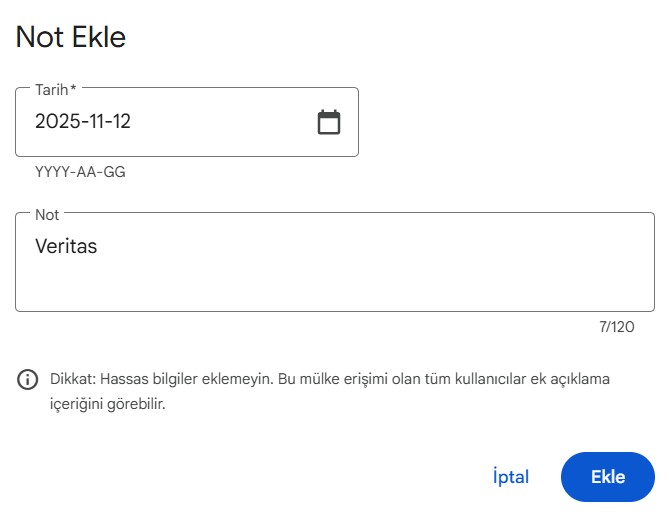Viewport: 669px width, 522px height.
Task: Focus the Tarih date input field
Action: [x=170, y=122]
